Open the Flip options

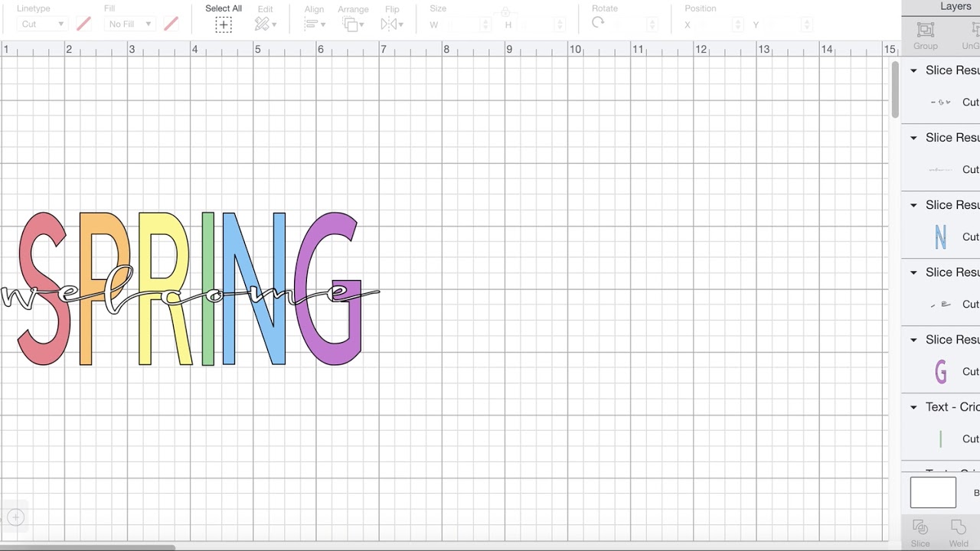click(x=392, y=24)
